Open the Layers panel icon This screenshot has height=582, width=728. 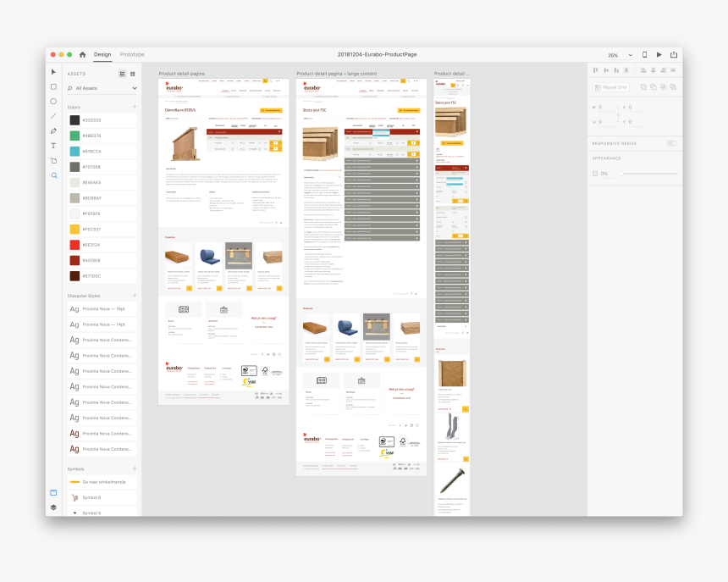(53, 507)
